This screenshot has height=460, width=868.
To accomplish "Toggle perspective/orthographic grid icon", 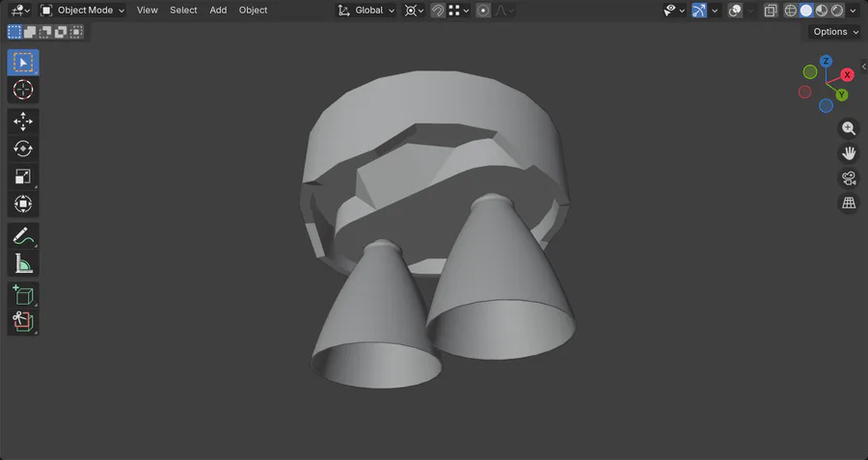I will click(849, 203).
